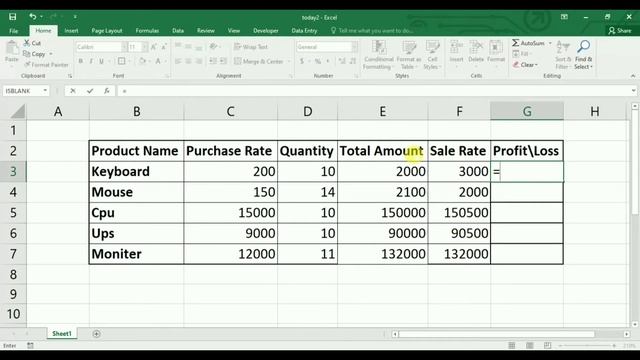Cancel formula entry with X icon
Screen dimensions: 640x360
73,91
